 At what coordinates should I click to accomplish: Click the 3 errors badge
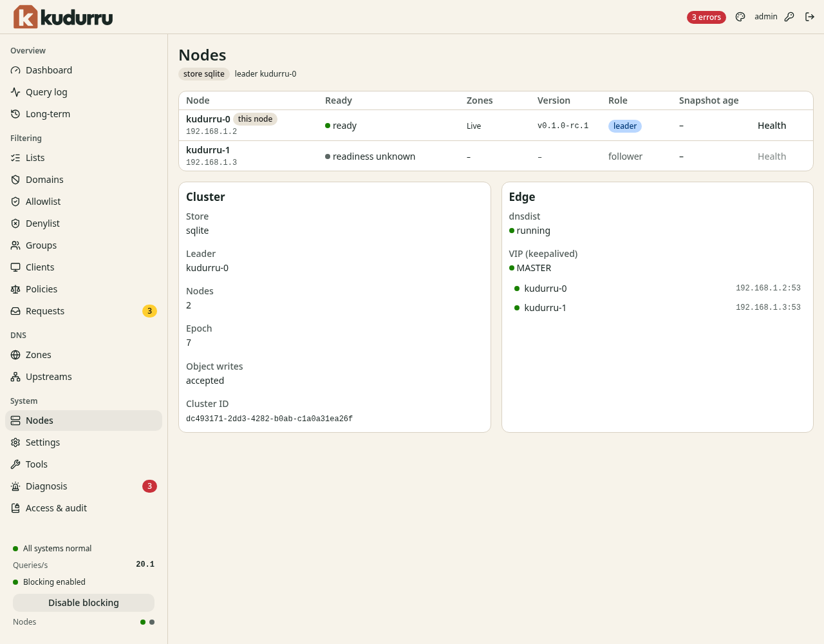pyautogui.click(x=706, y=17)
